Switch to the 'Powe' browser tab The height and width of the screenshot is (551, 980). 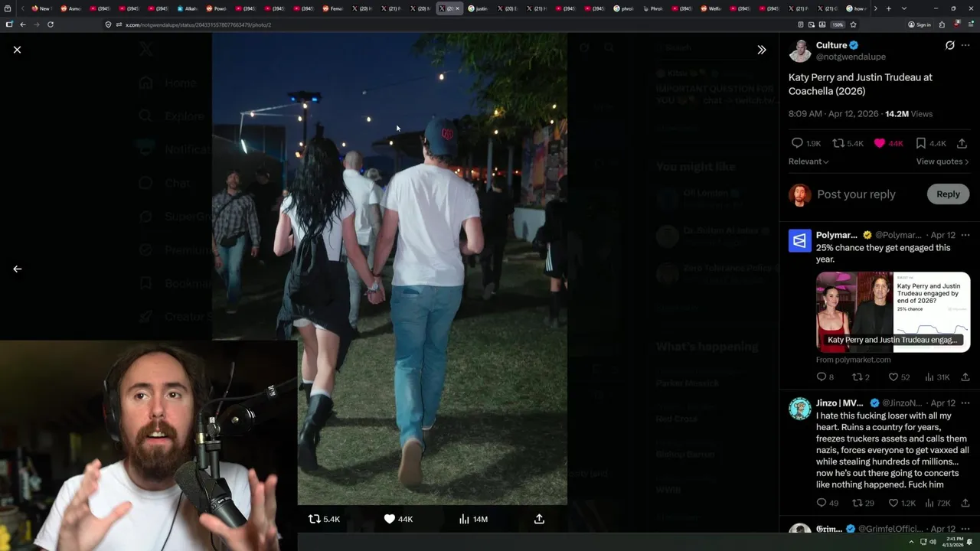tap(217, 8)
